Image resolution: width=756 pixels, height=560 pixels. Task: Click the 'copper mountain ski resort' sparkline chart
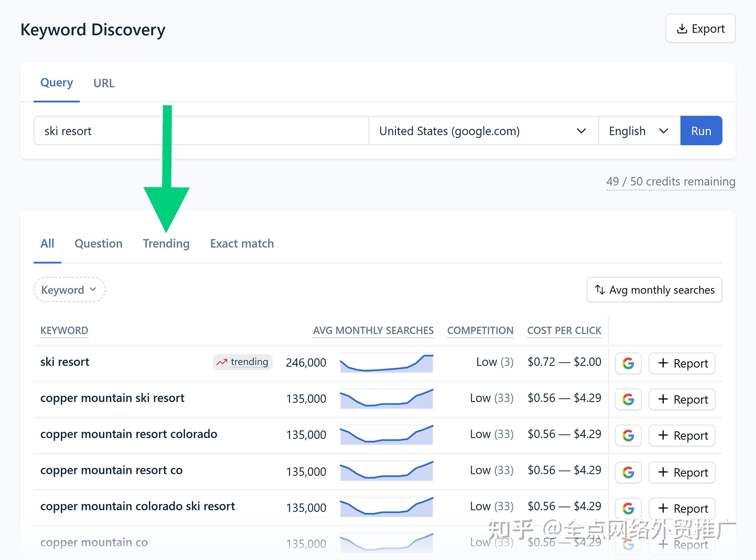coord(386,399)
